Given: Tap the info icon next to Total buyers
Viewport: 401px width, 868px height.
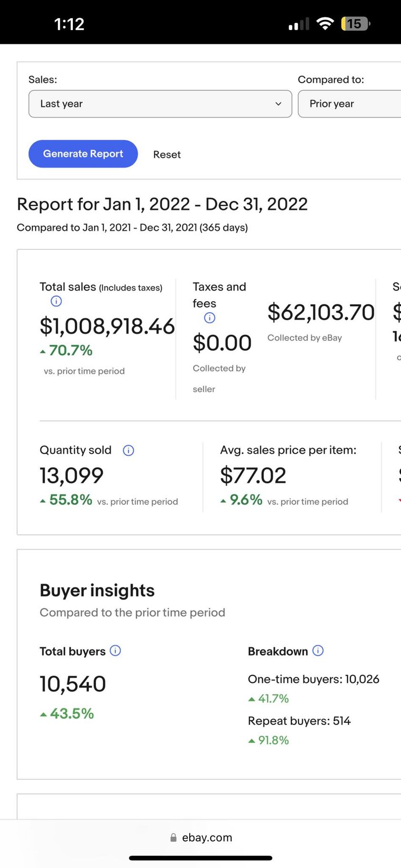Looking at the screenshot, I should coord(115,650).
